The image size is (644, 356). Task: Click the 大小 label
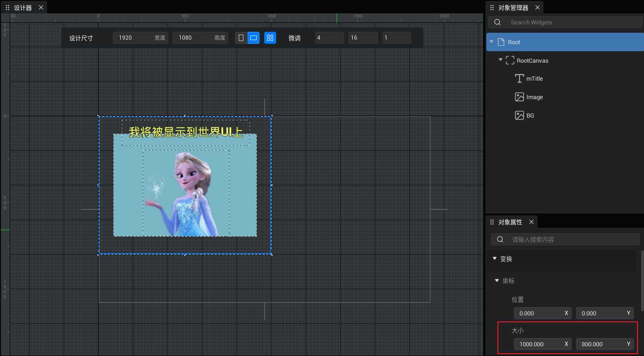(x=518, y=331)
